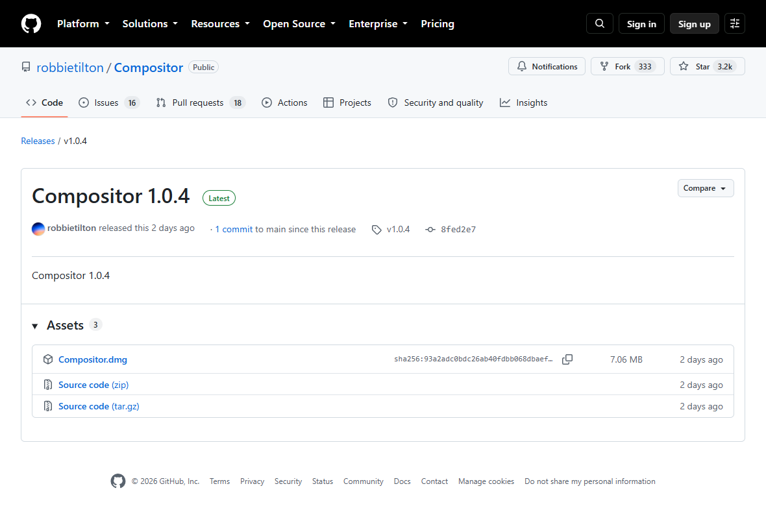Open the appearance settings sliders icon

pyautogui.click(x=734, y=23)
